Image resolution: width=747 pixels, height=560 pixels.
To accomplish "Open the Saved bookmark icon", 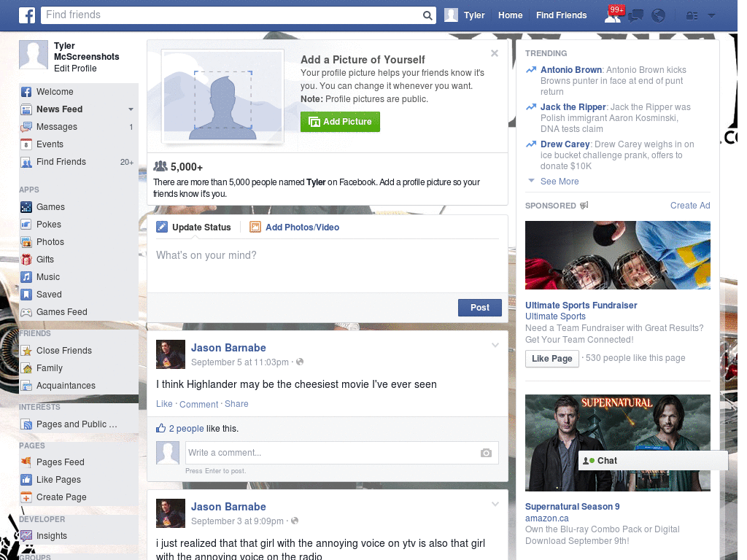I will [26, 295].
